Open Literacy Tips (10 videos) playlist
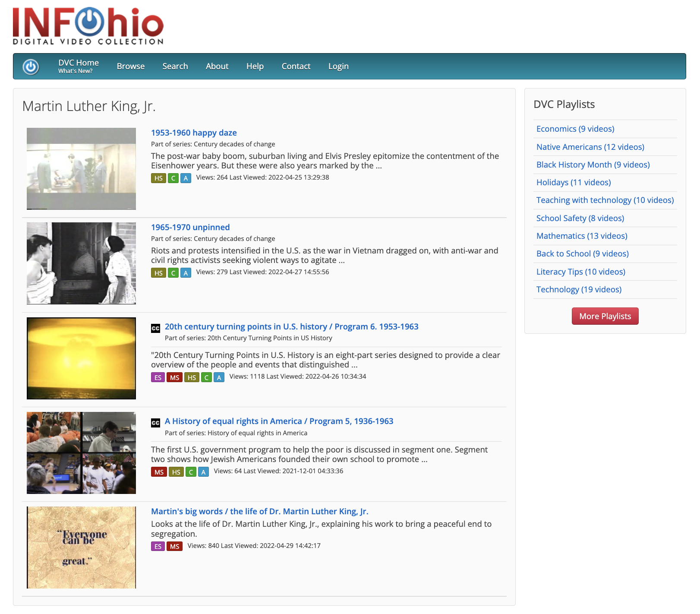This screenshot has width=700, height=614. tap(581, 272)
